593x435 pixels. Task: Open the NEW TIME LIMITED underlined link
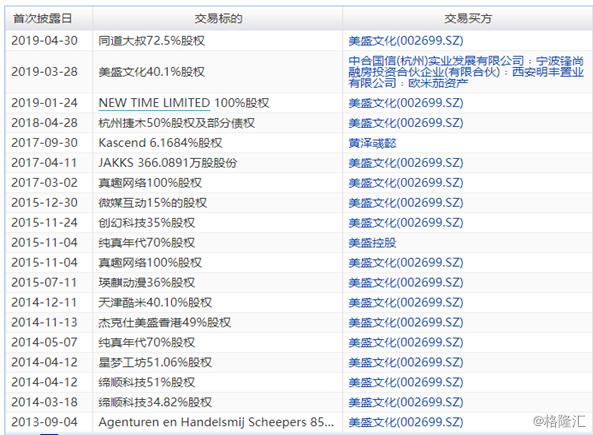(x=154, y=103)
